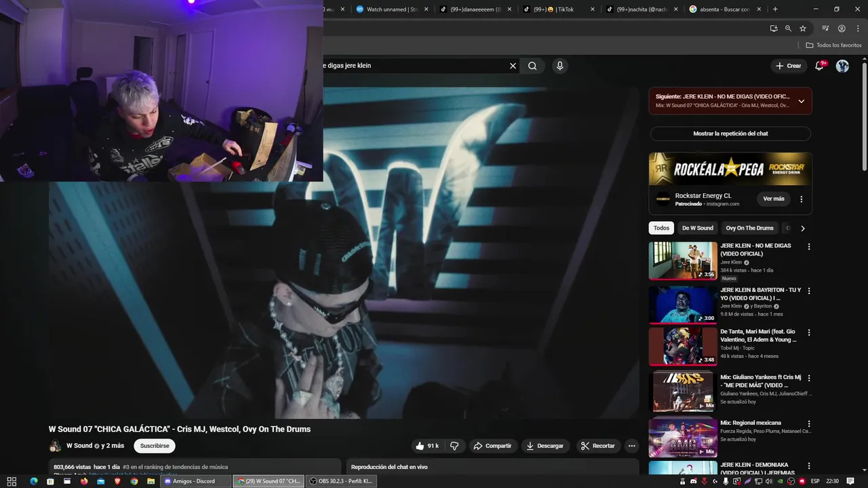Open TU Y YO video thumbnail
Viewport: 868px width, 488px height.
[683, 304]
